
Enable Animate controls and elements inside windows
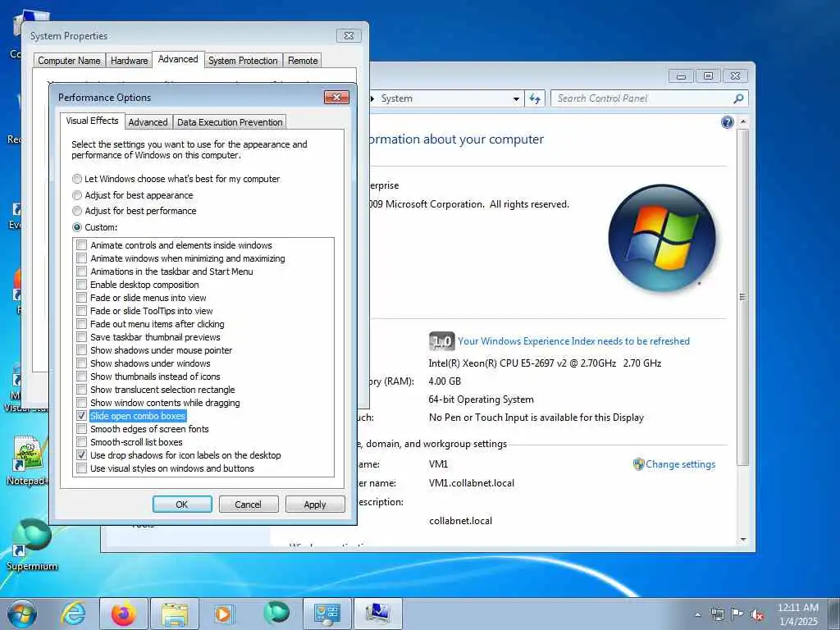(x=81, y=245)
